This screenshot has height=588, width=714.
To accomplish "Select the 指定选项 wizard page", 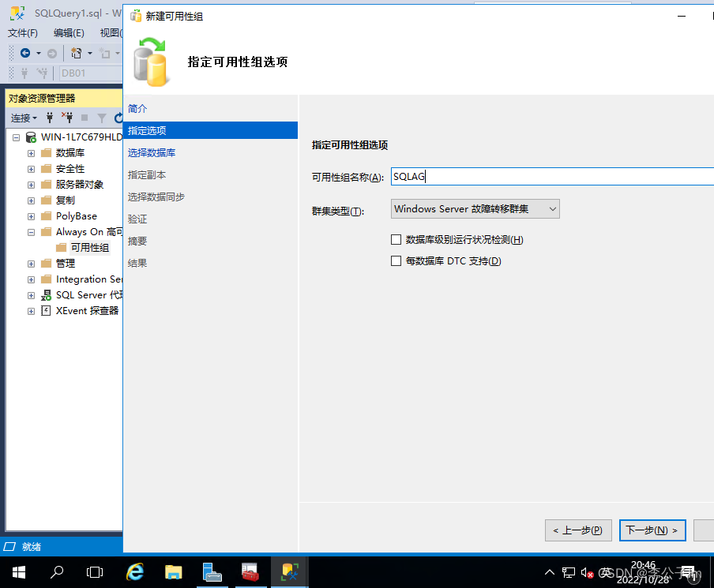I will pyautogui.click(x=211, y=130).
